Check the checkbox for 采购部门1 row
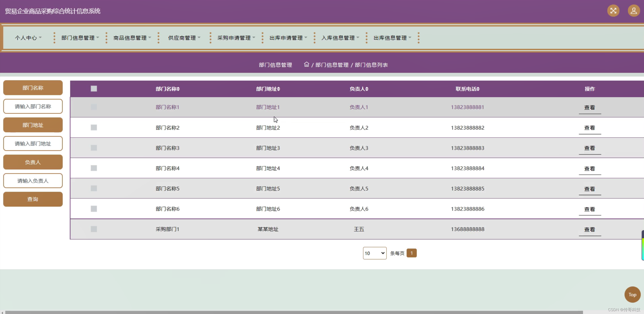The image size is (644, 314). coord(93,229)
